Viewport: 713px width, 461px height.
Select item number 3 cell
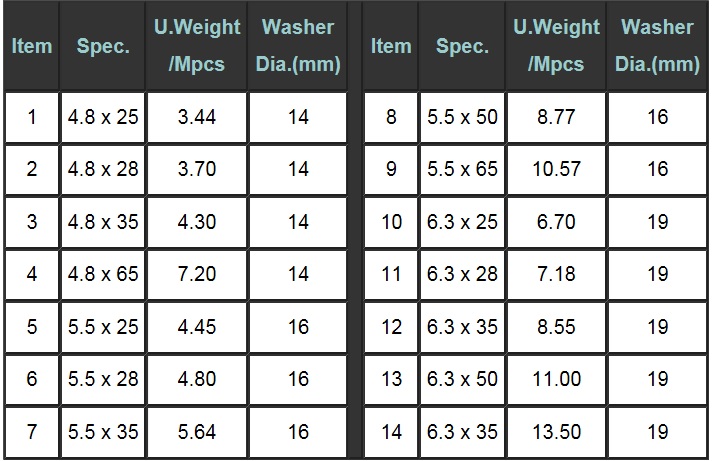[31, 222]
